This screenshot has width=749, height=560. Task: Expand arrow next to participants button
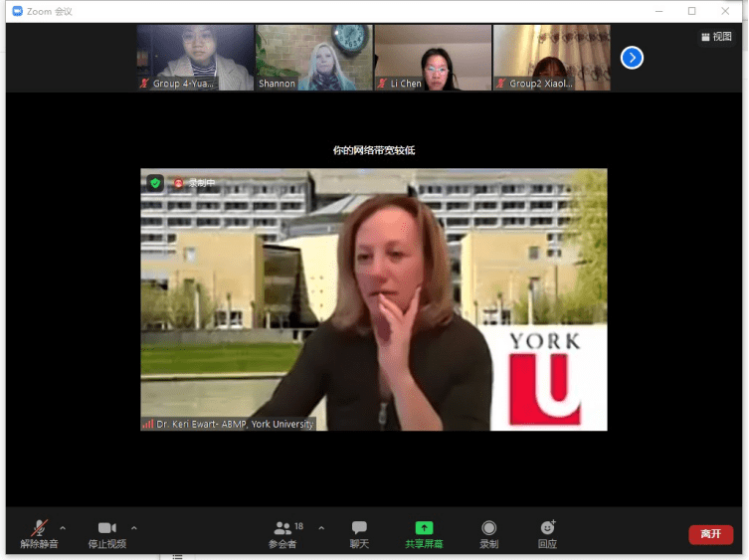[x=320, y=528]
